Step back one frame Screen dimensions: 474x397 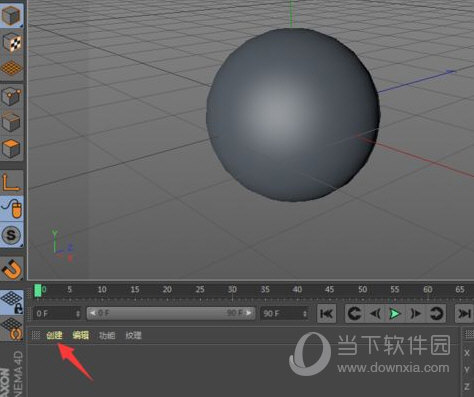click(x=375, y=313)
